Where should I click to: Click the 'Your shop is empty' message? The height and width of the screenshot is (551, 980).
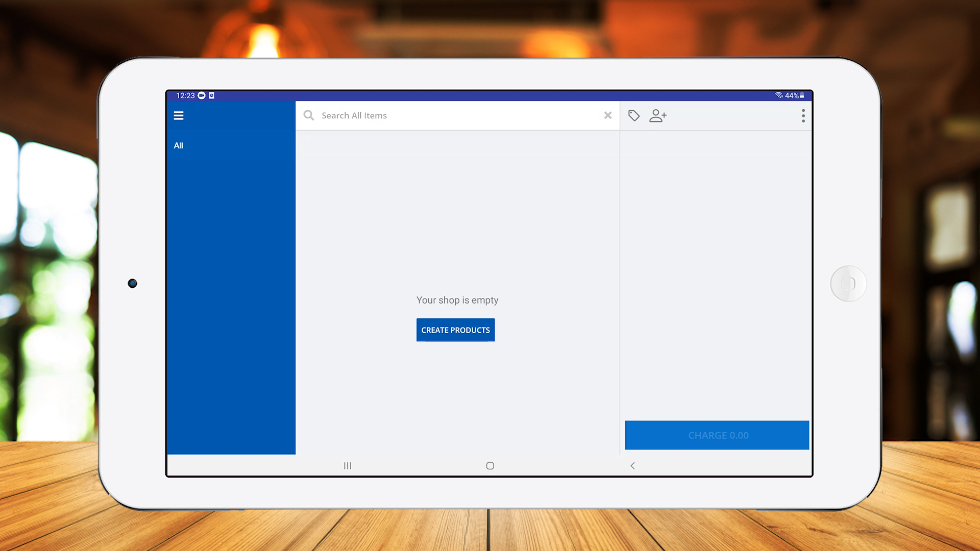click(457, 300)
